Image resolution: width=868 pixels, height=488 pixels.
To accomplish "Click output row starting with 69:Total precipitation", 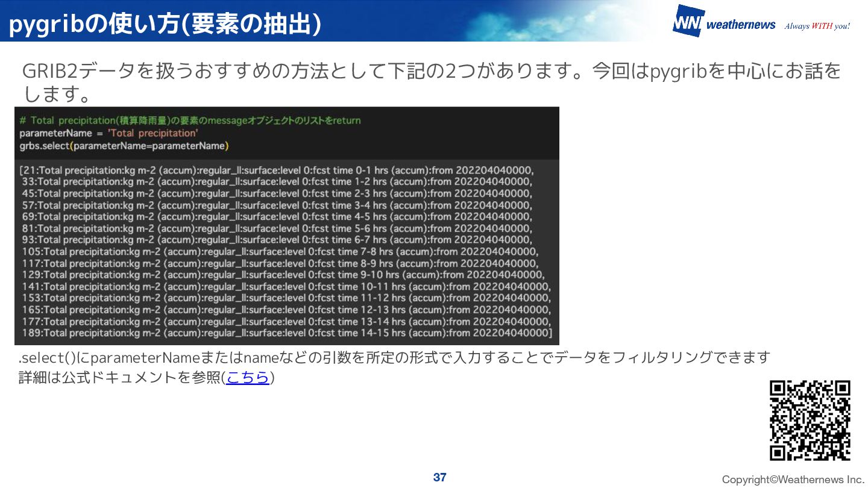I will 277,216.
